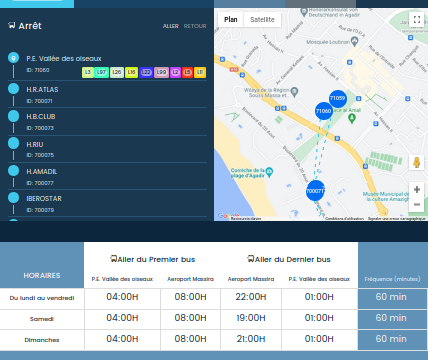Viewport: 428px width, 360px height.
Task: Click the Dimanches row label
Action: (42, 340)
